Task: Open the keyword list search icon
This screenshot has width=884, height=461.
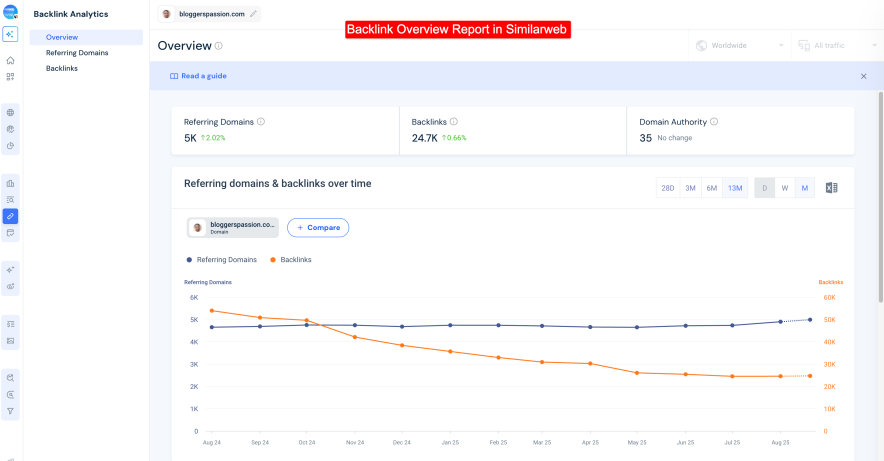Action: 10,200
